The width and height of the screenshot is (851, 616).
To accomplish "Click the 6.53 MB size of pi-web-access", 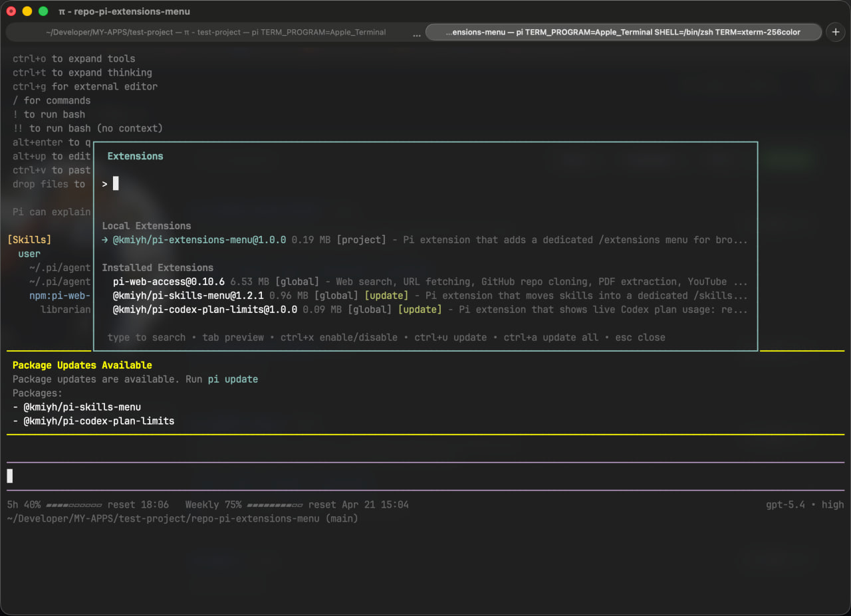I will (250, 282).
